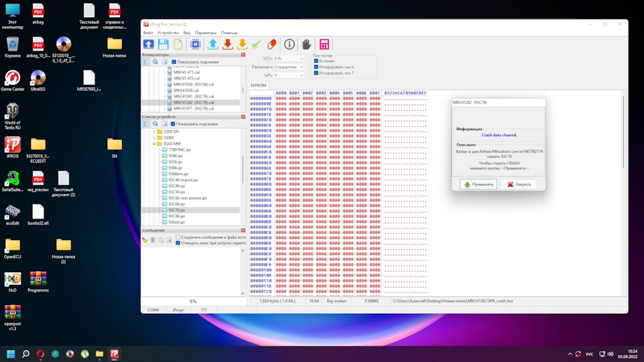Toggle Показывать подсказки in Список устройств panel
Image resolution: width=644 pixels, height=362 pixels.
click(173, 123)
